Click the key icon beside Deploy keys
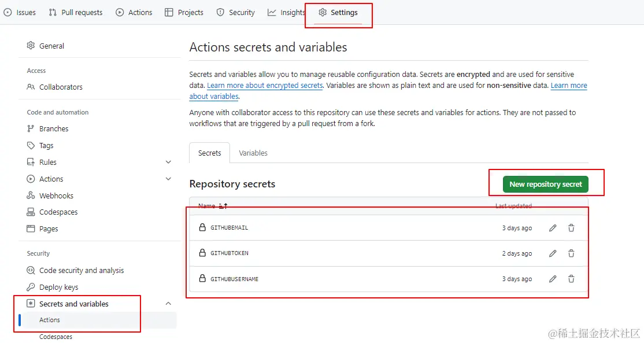This screenshot has height=343, width=644. coord(31,287)
